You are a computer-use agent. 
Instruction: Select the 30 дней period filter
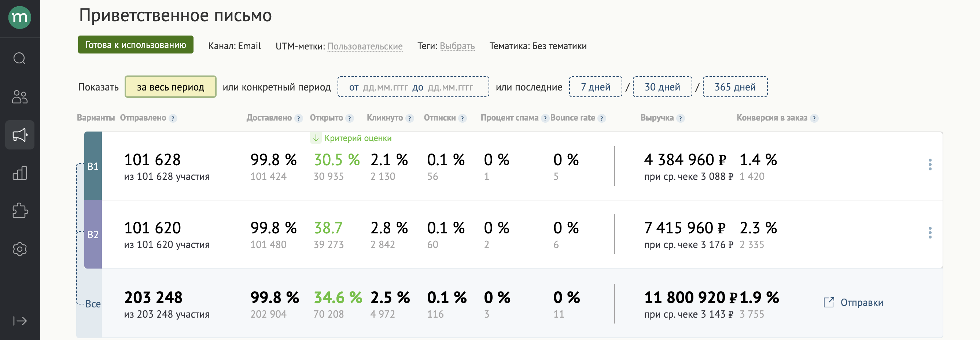[662, 87]
